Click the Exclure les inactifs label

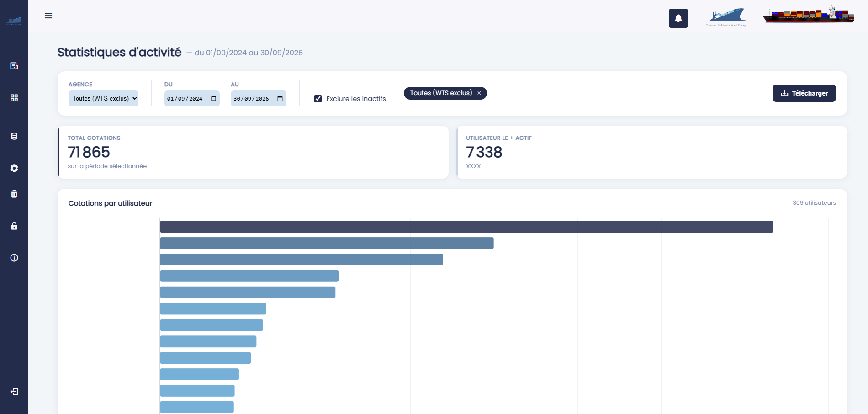tap(356, 99)
